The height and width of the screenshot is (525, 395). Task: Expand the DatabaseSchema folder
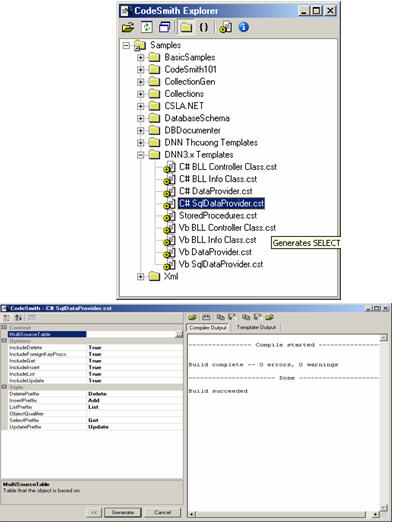pos(141,119)
